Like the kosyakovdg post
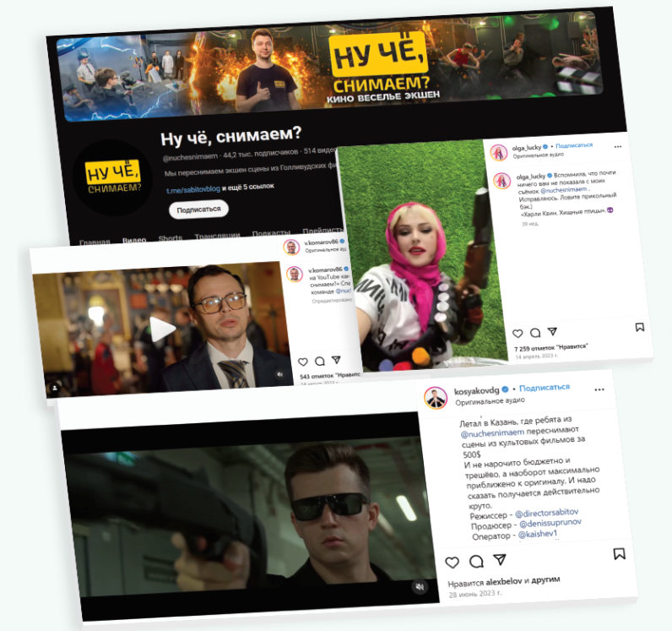This screenshot has width=672, height=631. (452, 562)
